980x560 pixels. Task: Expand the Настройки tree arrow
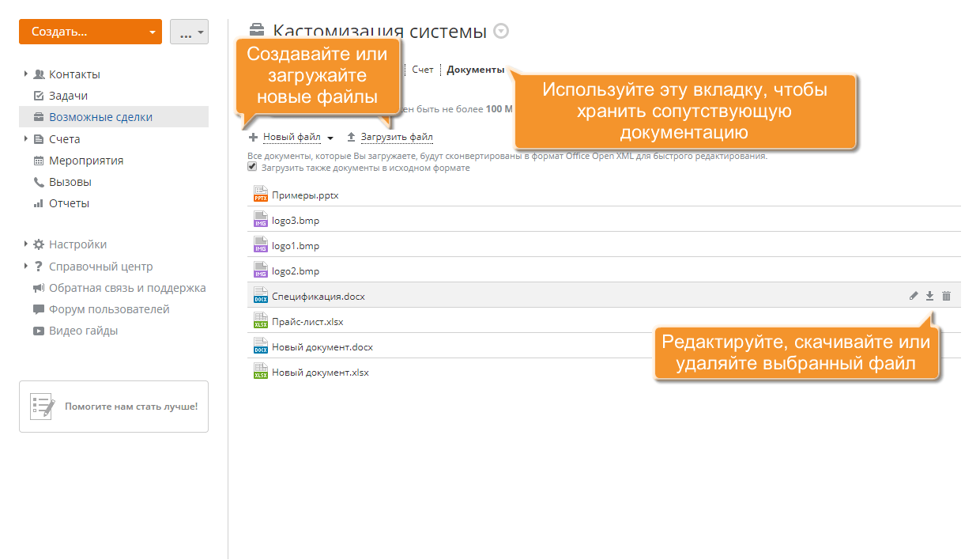pyautogui.click(x=26, y=244)
